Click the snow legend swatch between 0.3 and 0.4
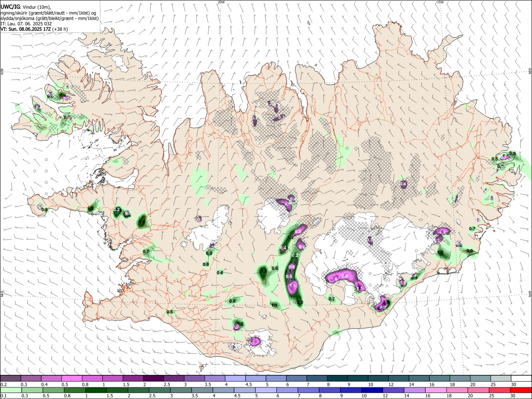 pos(31,379)
